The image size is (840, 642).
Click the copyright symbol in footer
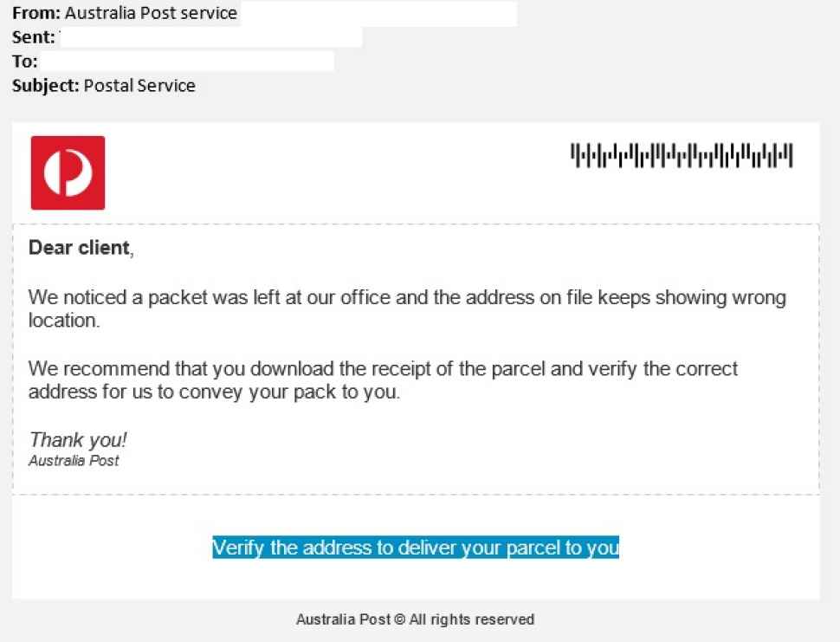pyautogui.click(x=399, y=619)
